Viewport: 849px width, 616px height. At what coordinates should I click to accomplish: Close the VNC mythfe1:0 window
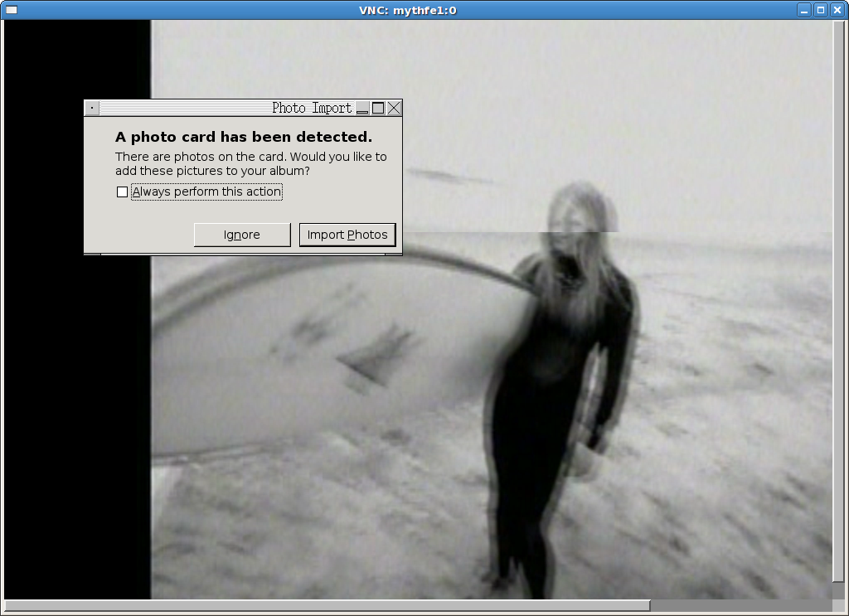[x=837, y=10]
